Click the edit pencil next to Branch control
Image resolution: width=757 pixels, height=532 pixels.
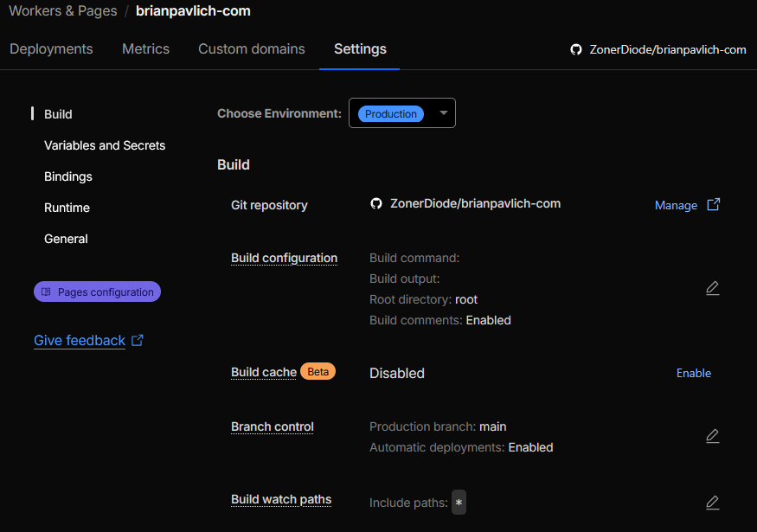coord(712,436)
